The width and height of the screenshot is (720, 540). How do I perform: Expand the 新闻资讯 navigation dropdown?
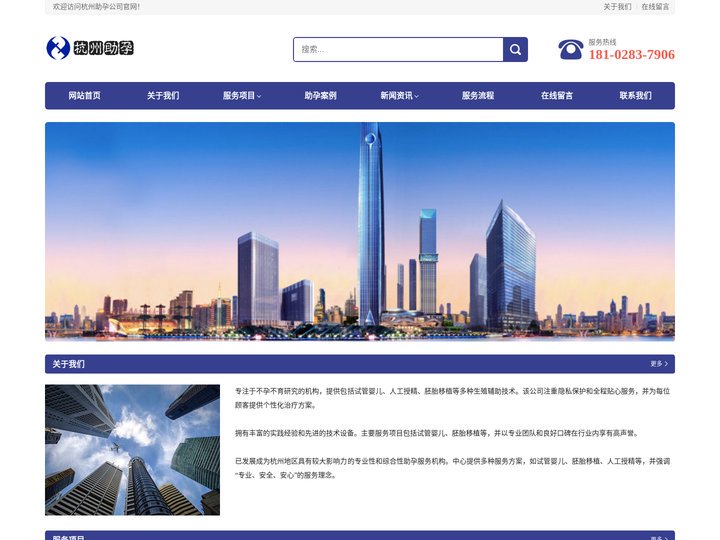coord(399,96)
